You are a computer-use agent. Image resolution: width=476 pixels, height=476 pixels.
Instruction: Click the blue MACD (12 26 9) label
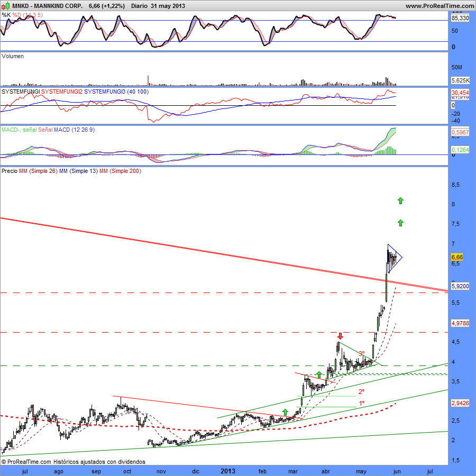(75, 130)
